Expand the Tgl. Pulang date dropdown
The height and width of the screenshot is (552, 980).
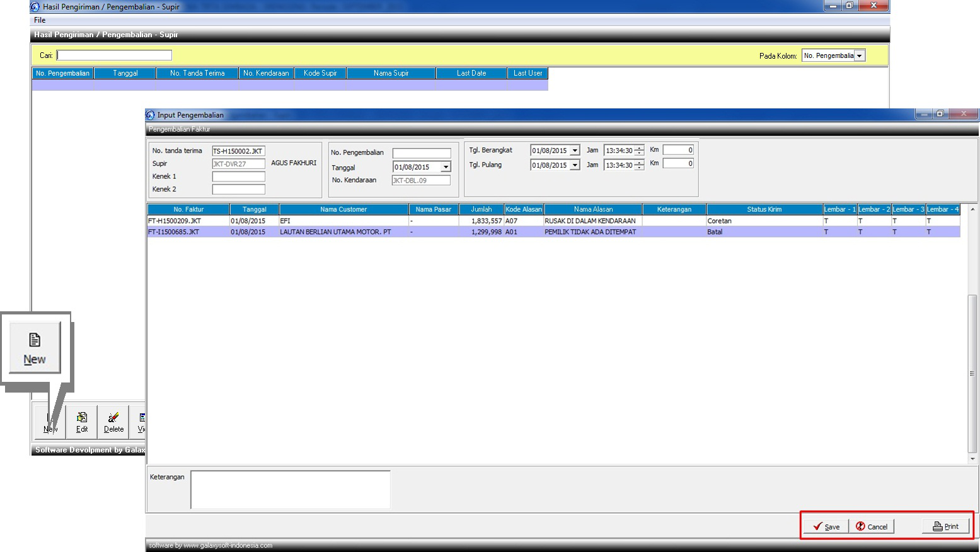click(575, 165)
